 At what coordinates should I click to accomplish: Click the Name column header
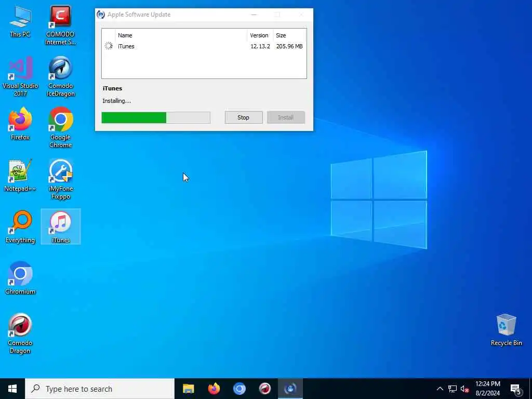[181, 35]
